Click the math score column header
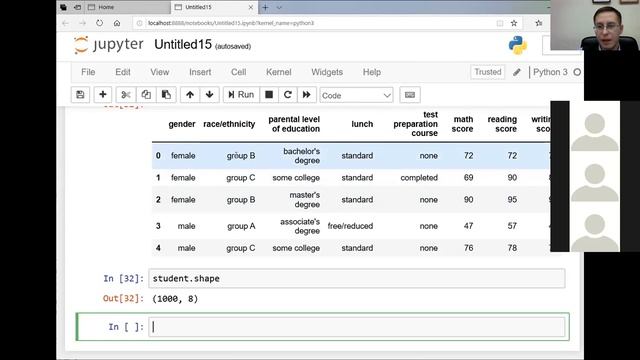This screenshot has height=360, width=640. click(462, 124)
